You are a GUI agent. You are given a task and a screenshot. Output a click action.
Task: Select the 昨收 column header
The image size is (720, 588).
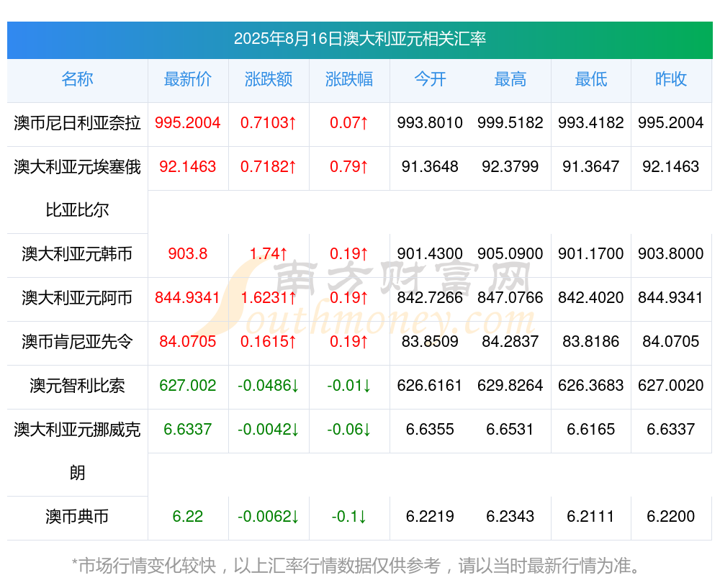(671, 79)
